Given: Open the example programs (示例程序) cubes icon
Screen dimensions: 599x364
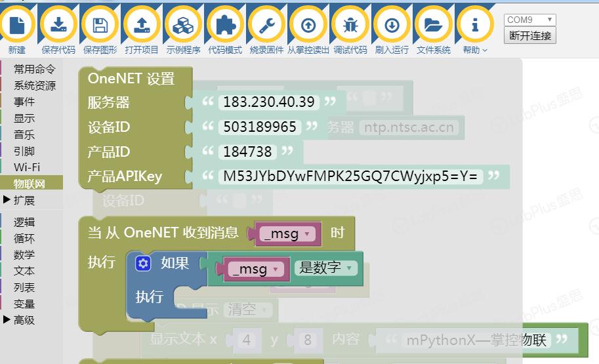Looking at the screenshot, I should click(x=183, y=25).
